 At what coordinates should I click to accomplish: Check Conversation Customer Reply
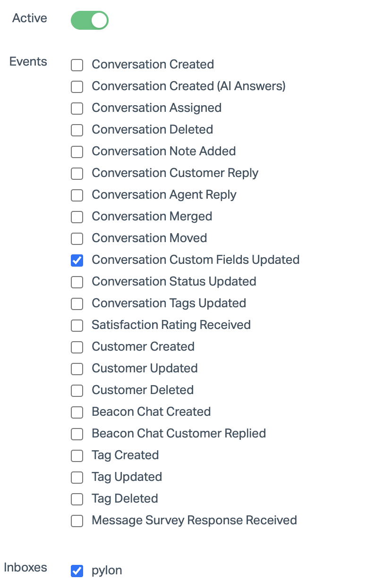tap(77, 174)
